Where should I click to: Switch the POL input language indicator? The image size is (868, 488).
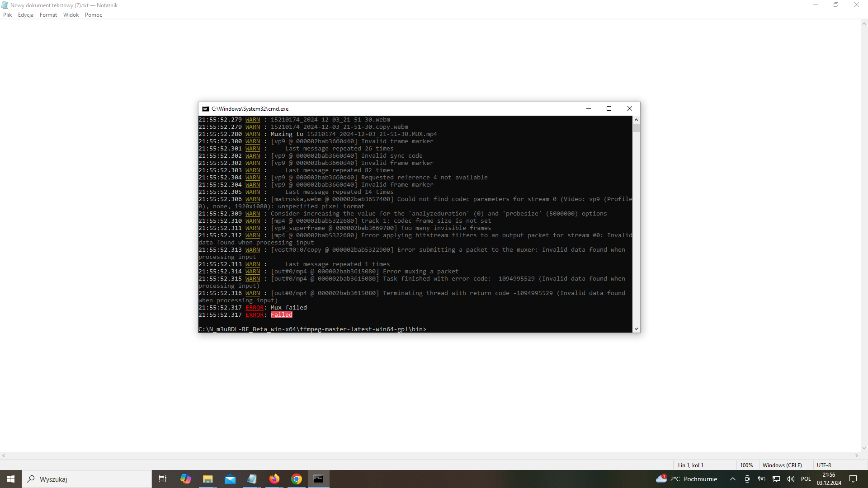806,479
